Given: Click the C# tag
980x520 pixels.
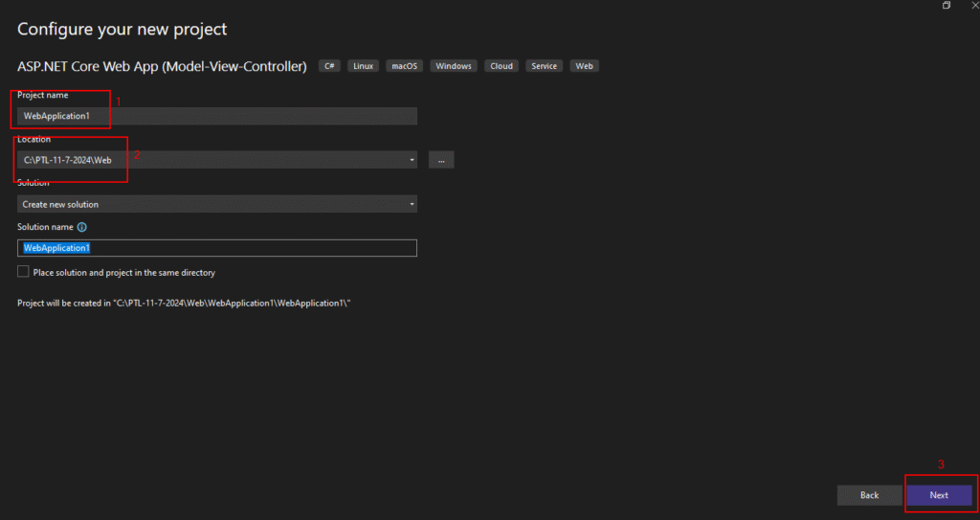Looking at the screenshot, I should 329,66.
